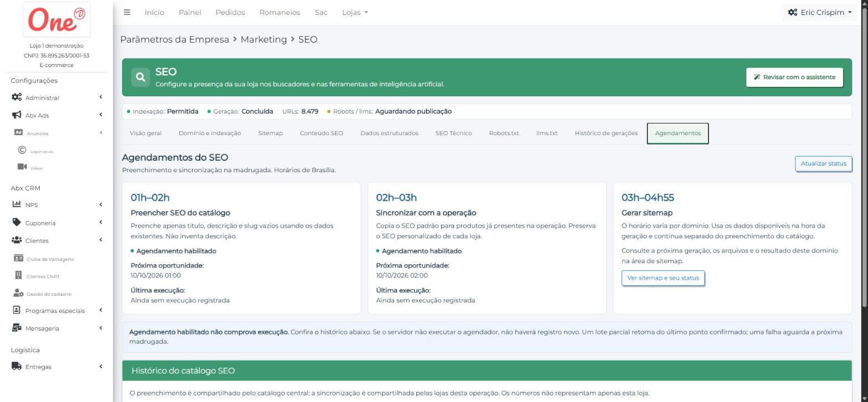This screenshot has height=402, width=868.
Task: Open Pedidos from the top navigation
Action: pos(230,12)
